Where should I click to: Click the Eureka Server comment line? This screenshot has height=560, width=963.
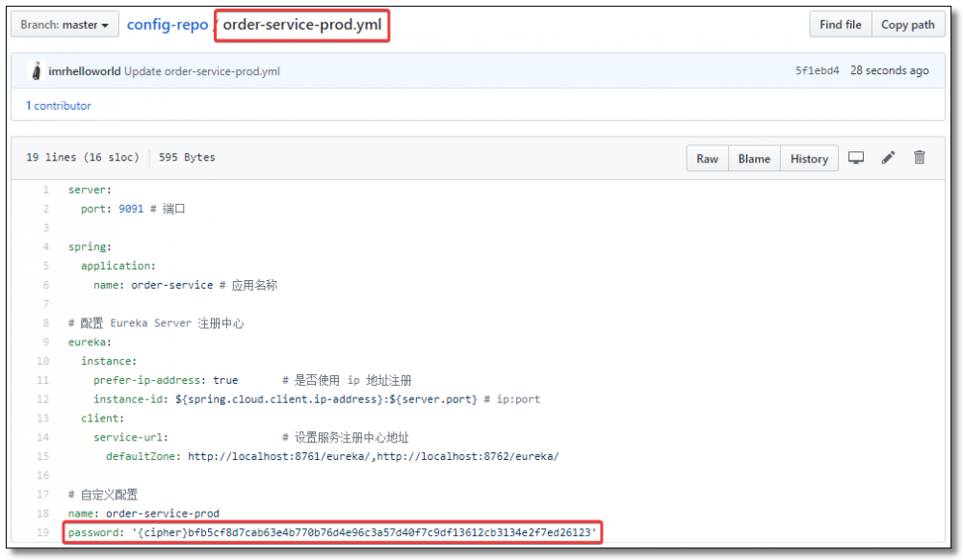point(156,323)
